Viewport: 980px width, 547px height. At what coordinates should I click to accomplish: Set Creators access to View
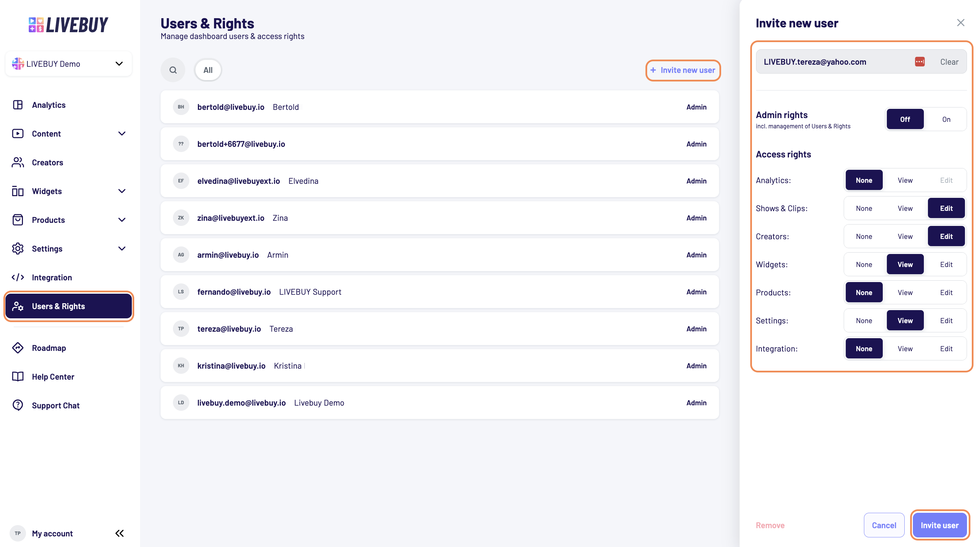[905, 236]
